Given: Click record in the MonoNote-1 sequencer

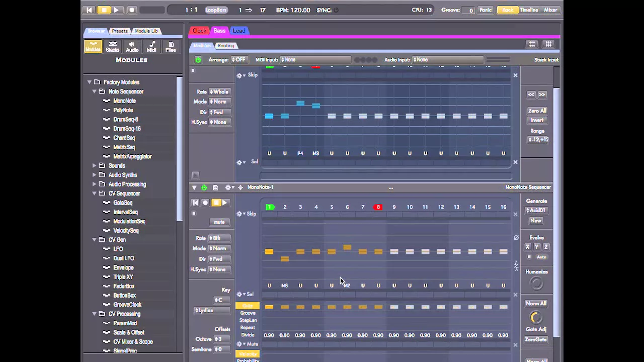Looking at the screenshot, I should click(205, 203).
